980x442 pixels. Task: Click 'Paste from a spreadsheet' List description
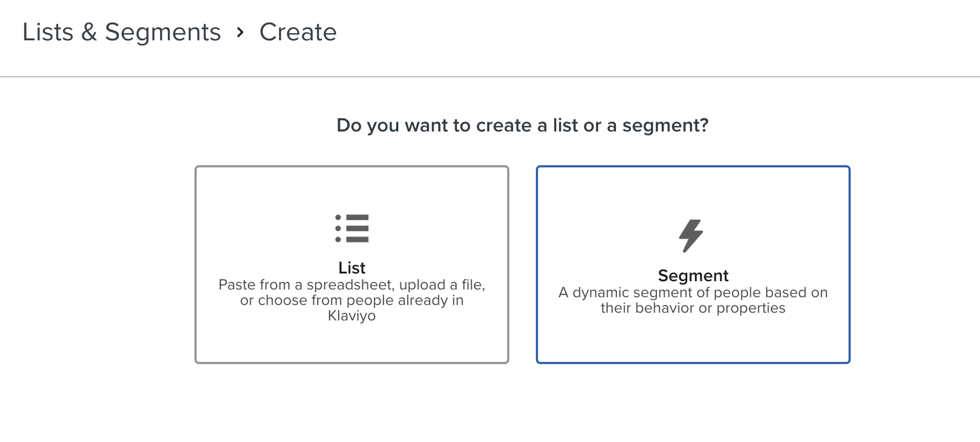coord(352,300)
